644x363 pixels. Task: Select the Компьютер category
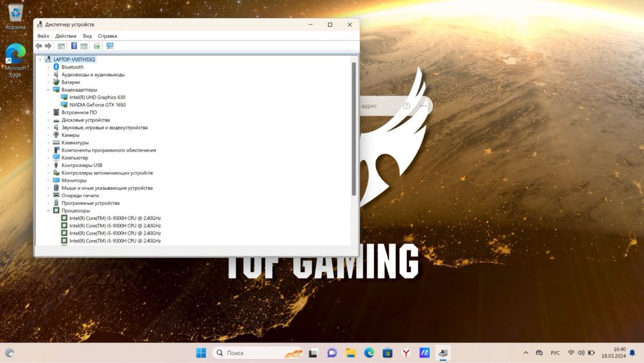[75, 158]
